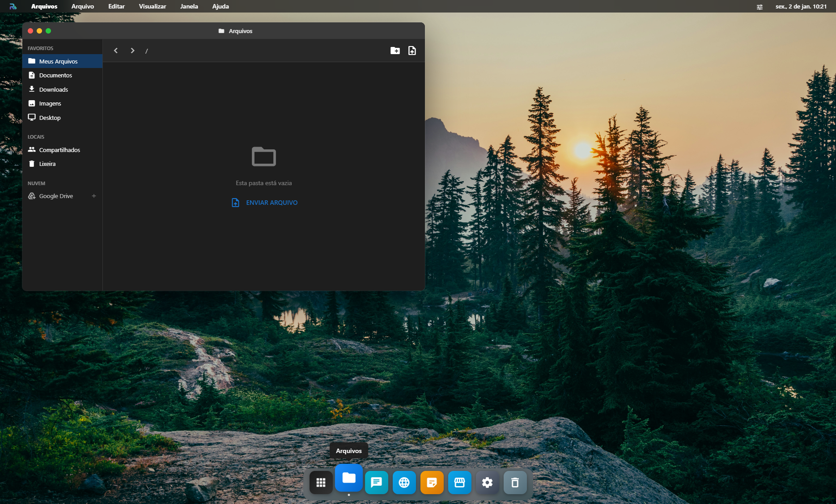The image size is (836, 504).
Task: Click the upload file icon in the toolbar
Action: pos(412,50)
